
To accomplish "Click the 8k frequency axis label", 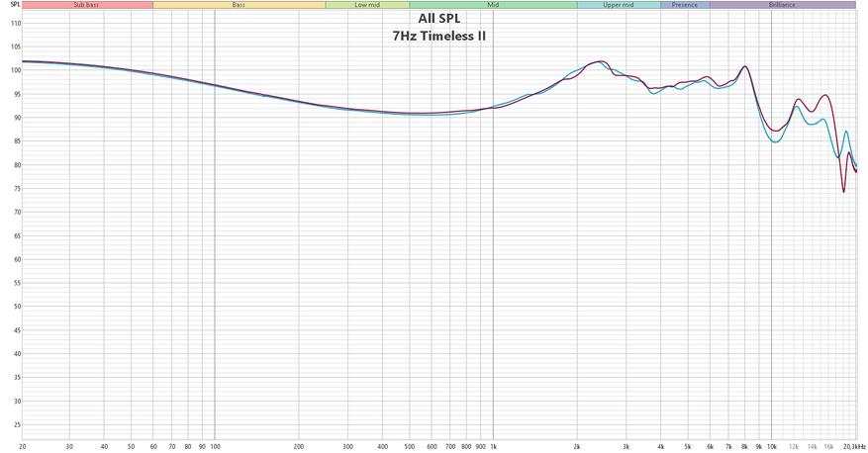I will click(744, 446).
